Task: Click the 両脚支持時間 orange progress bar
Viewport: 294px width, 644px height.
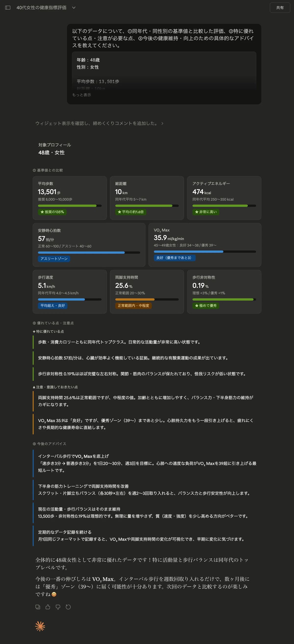Action: 147,300
